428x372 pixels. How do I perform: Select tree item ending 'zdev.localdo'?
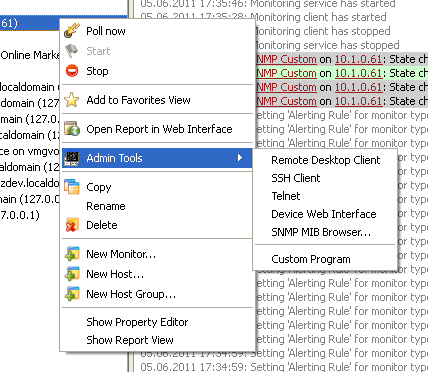[x=30, y=183]
